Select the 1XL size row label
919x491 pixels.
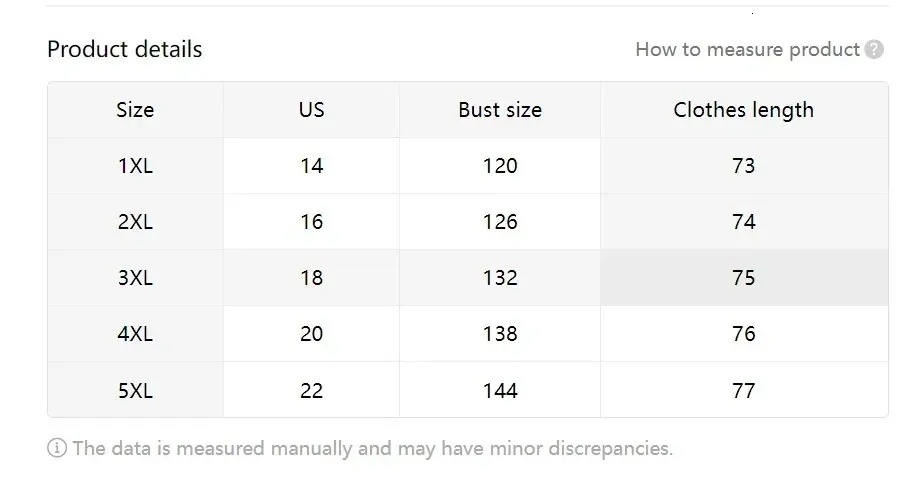click(x=135, y=166)
